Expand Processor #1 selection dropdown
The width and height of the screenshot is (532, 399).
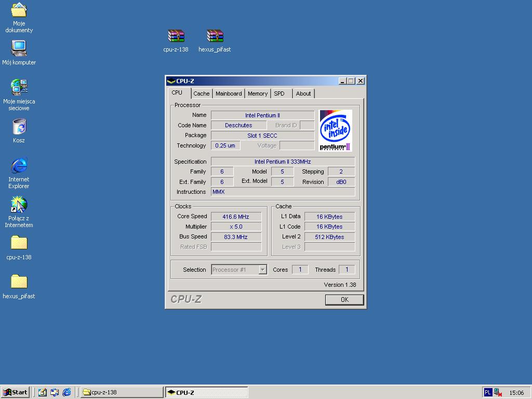pyautogui.click(x=262, y=270)
